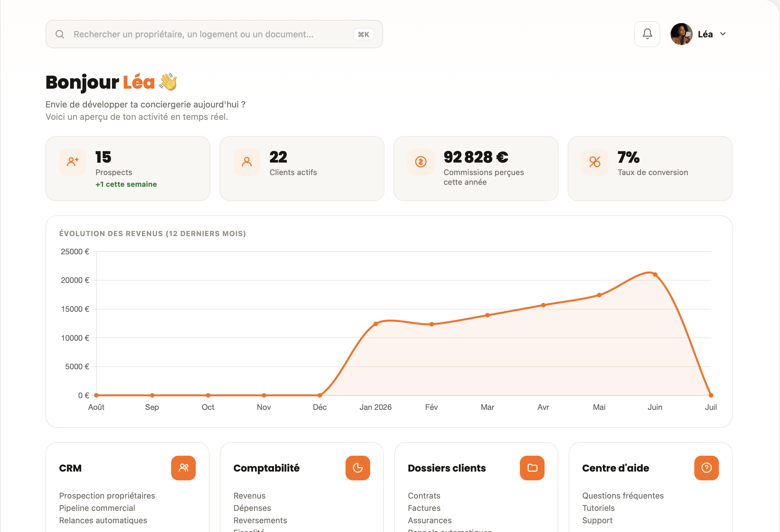
Task: Click the CRM card title
Action: pyautogui.click(x=70, y=468)
